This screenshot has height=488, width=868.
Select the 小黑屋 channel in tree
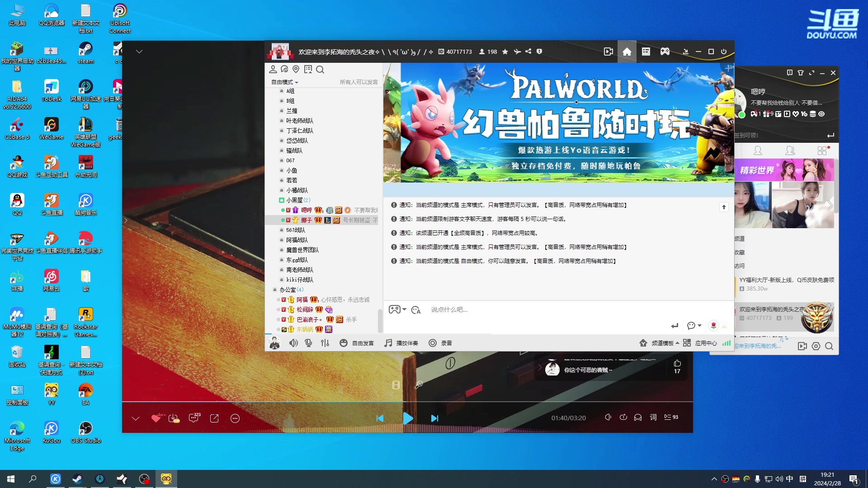pyautogui.click(x=294, y=200)
